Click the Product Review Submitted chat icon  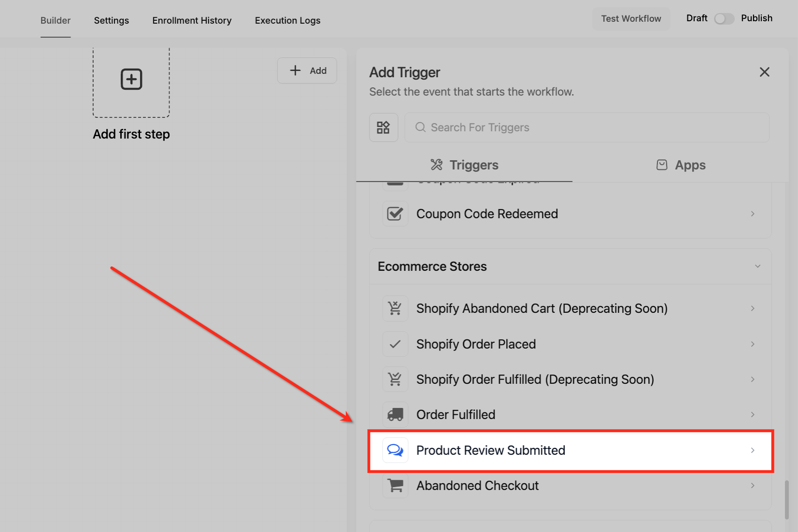tap(395, 450)
